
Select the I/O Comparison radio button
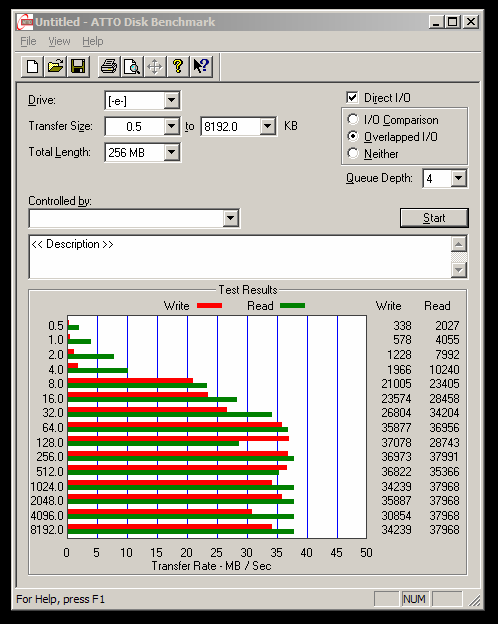coord(353,119)
